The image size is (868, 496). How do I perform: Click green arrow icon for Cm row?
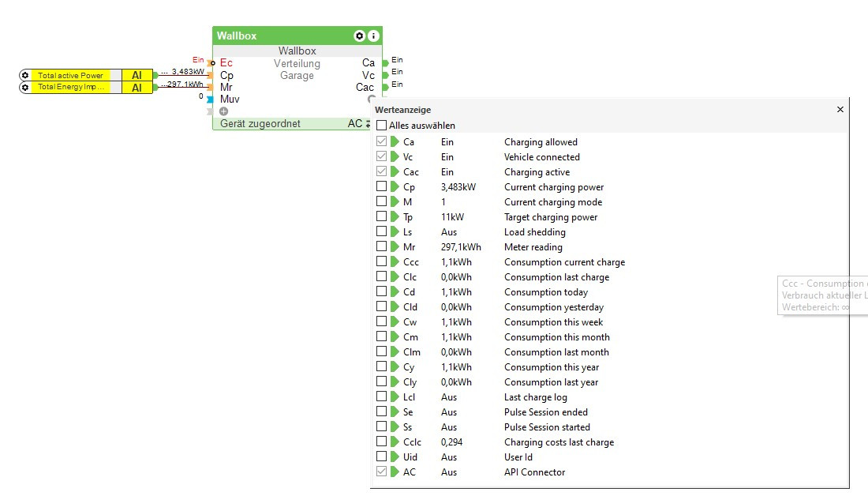click(x=395, y=336)
